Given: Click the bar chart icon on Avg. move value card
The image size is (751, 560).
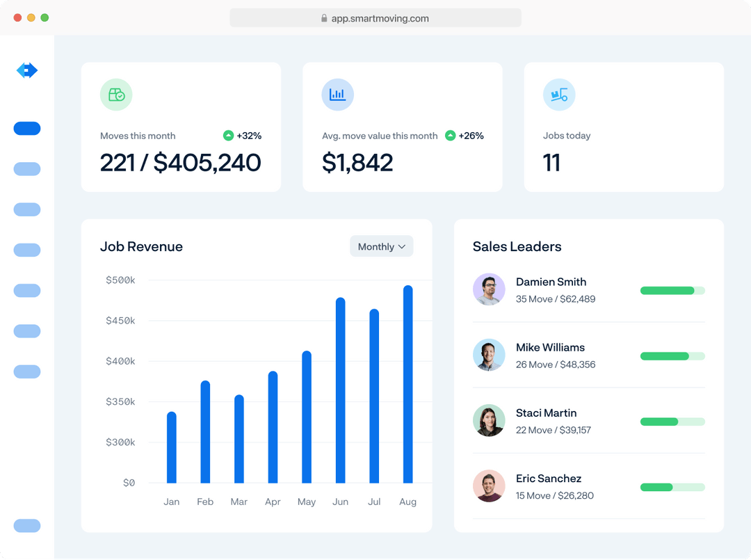Looking at the screenshot, I should pyautogui.click(x=338, y=95).
